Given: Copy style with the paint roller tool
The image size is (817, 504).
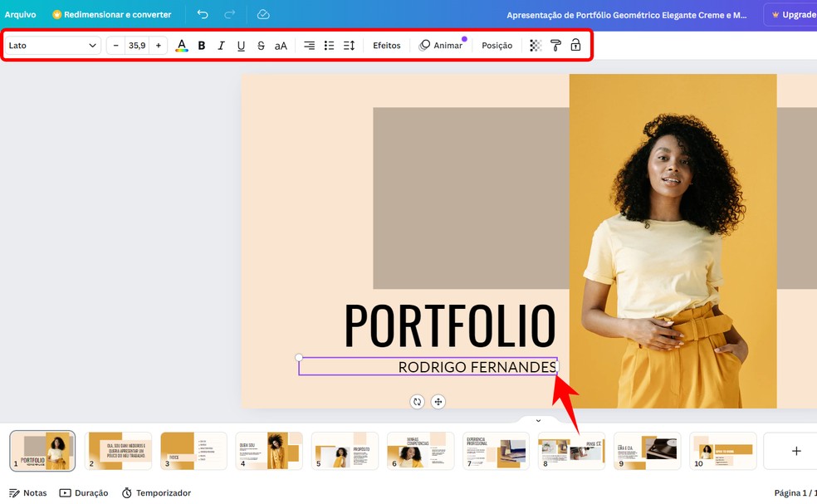Looking at the screenshot, I should tap(555, 46).
